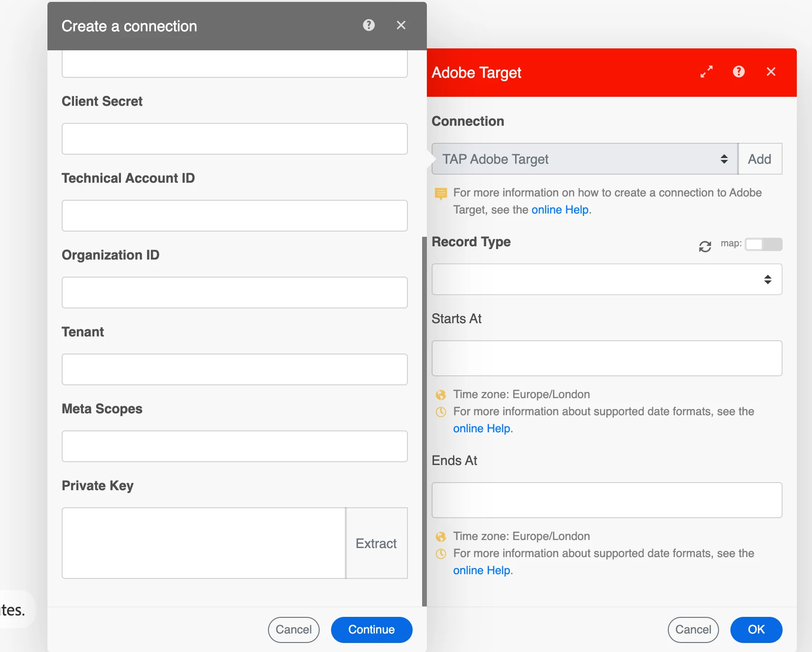Click the 'Time zone: Europe/London' text under Starts At
This screenshot has height=652, width=812.
(521, 394)
